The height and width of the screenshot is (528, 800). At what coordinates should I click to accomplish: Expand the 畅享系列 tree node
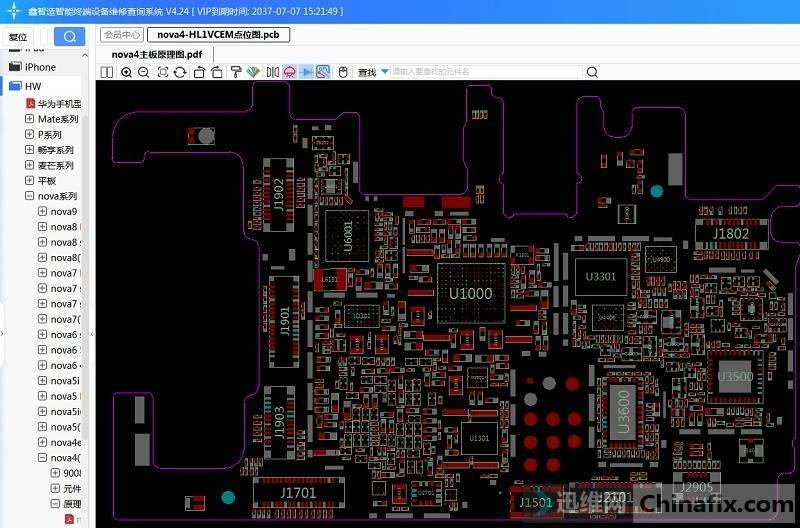tap(30, 150)
